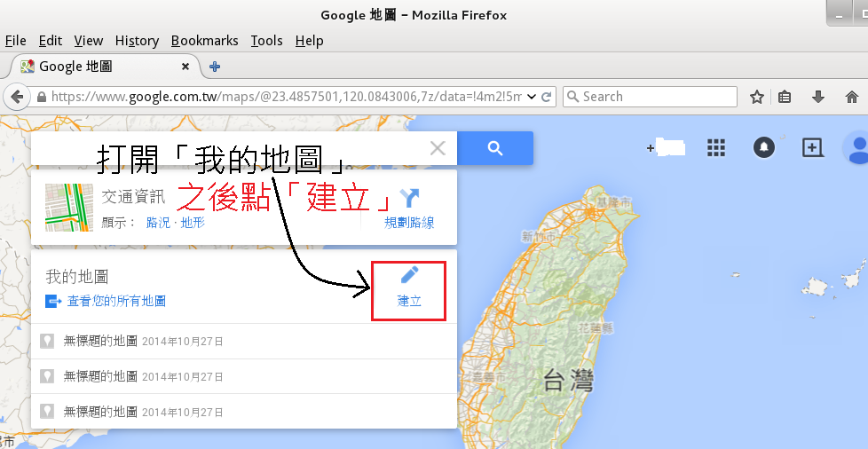Go back with Firefox back arrow
Viewport: 868px width, 449px height.
(x=17, y=97)
